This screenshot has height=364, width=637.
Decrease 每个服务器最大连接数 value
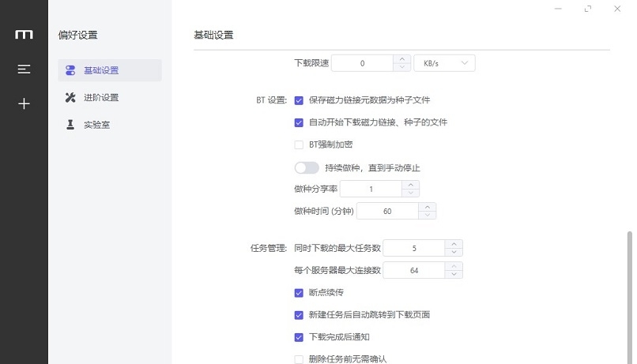[453, 275]
